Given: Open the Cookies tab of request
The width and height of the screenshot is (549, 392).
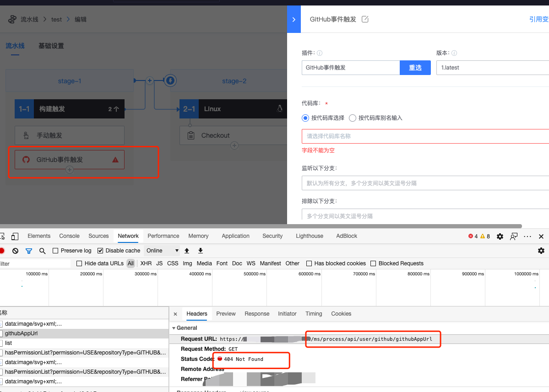Looking at the screenshot, I should point(341,314).
